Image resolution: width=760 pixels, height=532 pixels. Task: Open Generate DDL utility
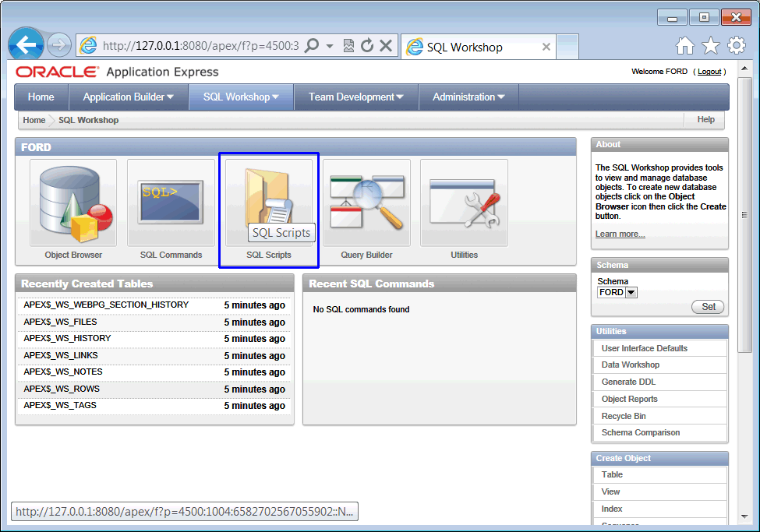coord(659,382)
